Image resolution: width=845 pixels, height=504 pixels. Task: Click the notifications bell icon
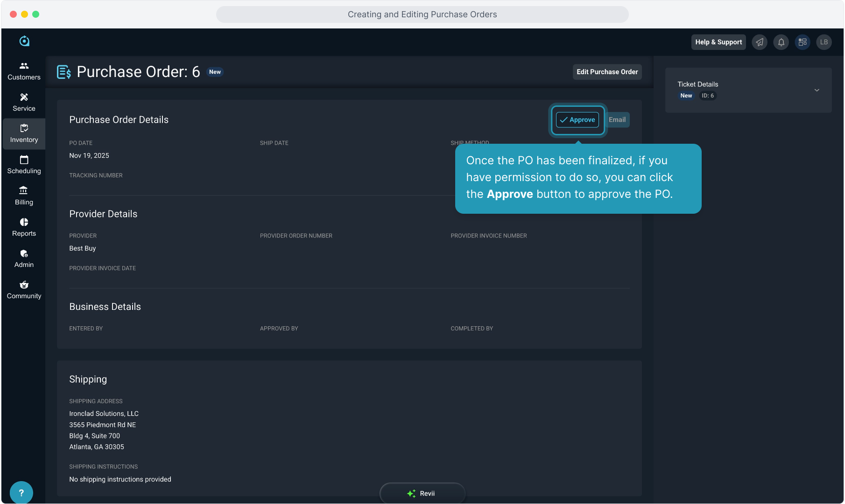pos(781,42)
